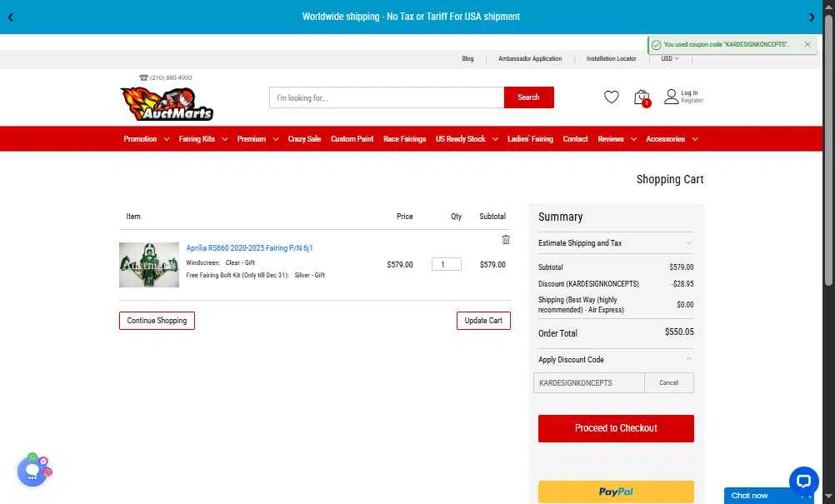
Task: Expand the Premium menu
Action: click(257, 139)
